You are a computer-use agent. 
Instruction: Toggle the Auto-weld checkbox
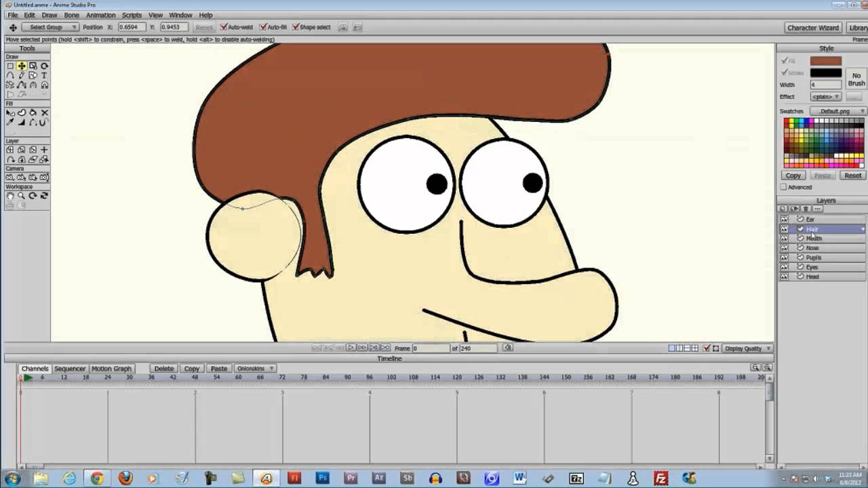pos(224,27)
